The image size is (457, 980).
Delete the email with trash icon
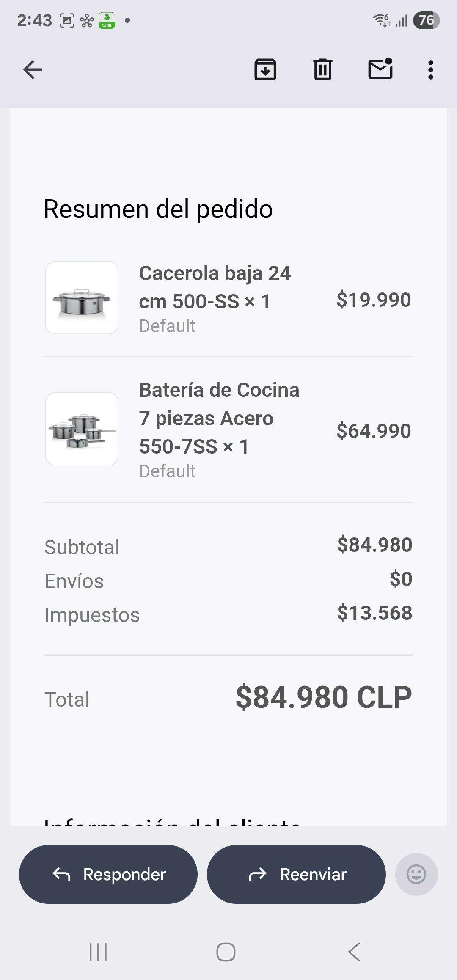pyautogui.click(x=323, y=70)
